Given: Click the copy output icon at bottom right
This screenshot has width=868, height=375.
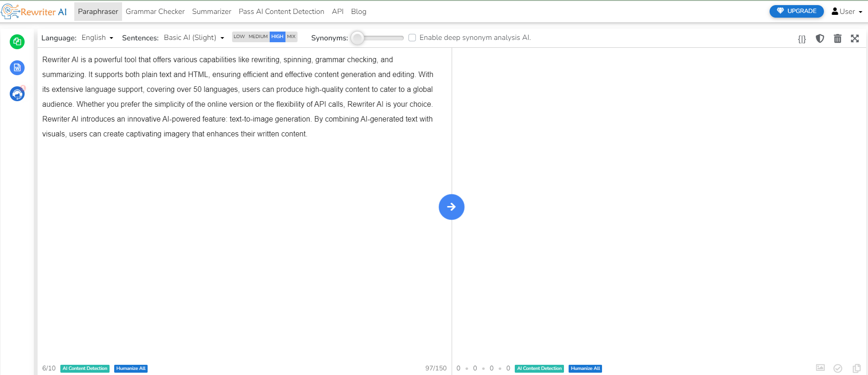Looking at the screenshot, I should click(856, 368).
